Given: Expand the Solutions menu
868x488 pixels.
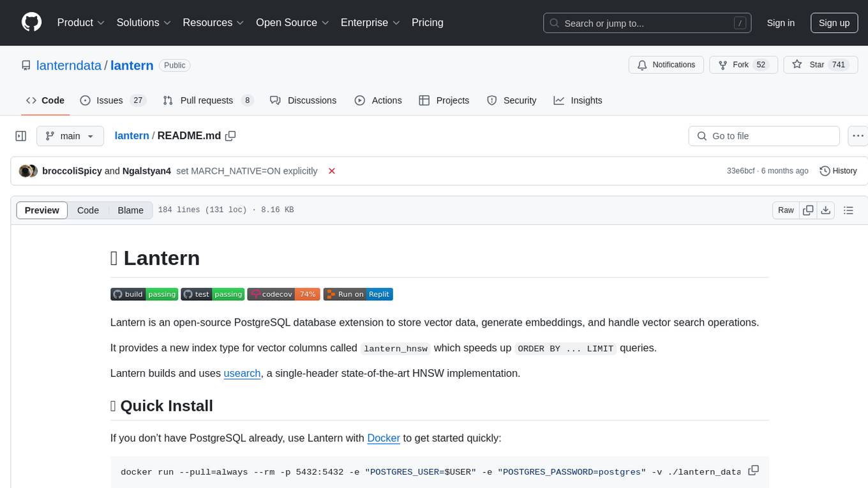Looking at the screenshot, I should pos(144,22).
